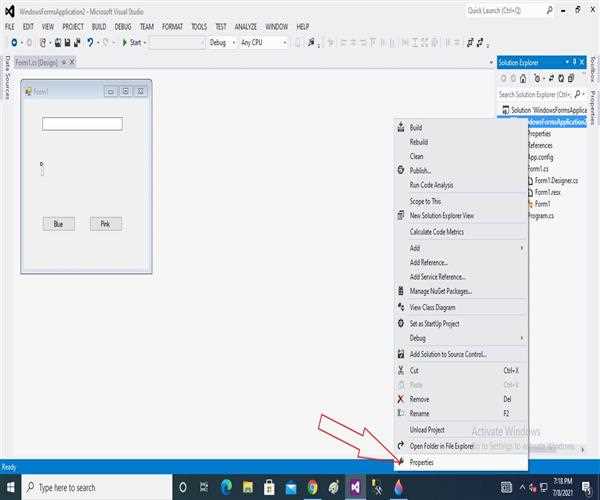
Task: Open Visual Studio from the taskbar
Action: (355, 487)
